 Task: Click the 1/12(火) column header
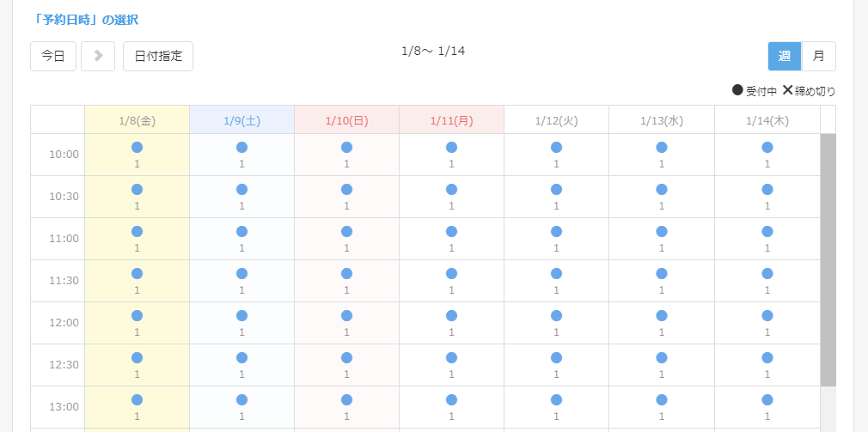point(556,120)
